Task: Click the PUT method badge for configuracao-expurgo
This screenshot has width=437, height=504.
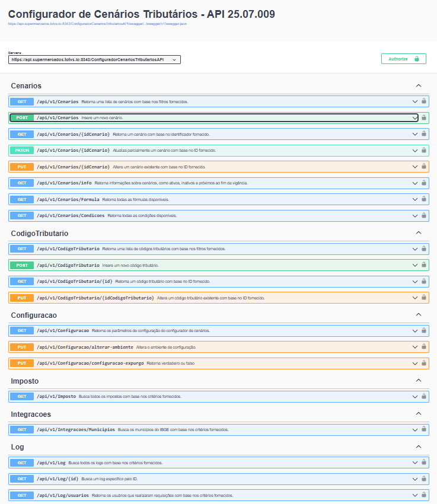Action: (22, 363)
